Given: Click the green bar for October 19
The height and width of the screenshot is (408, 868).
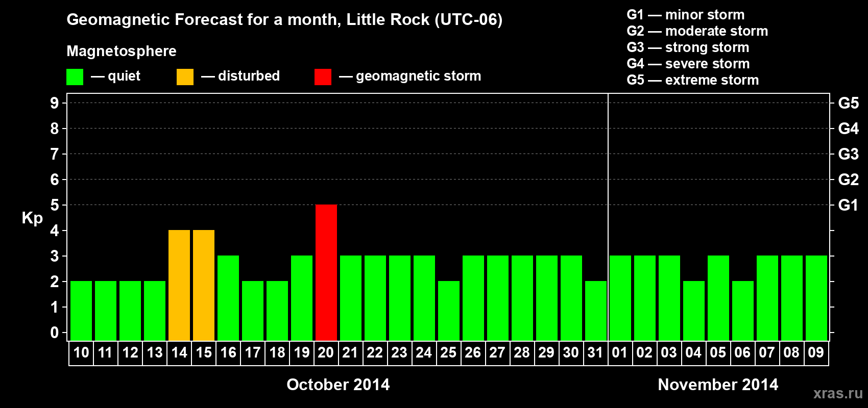Looking at the screenshot, I should pos(302,298).
